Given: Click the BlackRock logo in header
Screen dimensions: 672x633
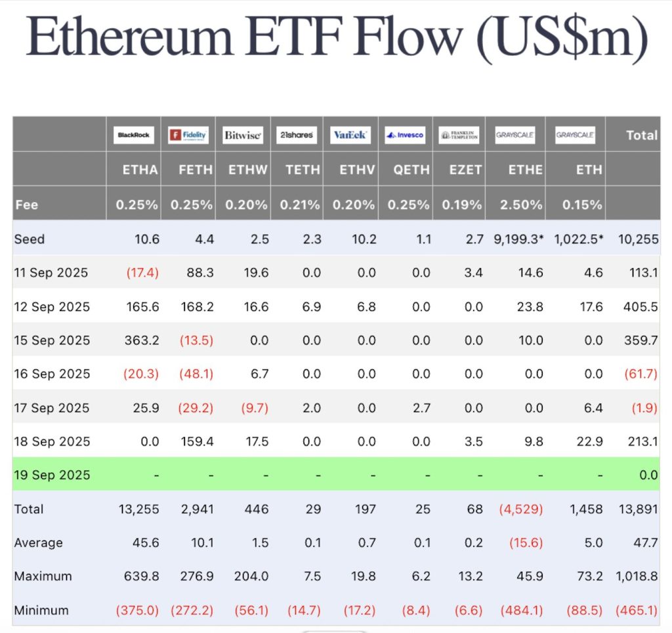Looking at the screenshot, I should (x=133, y=135).
